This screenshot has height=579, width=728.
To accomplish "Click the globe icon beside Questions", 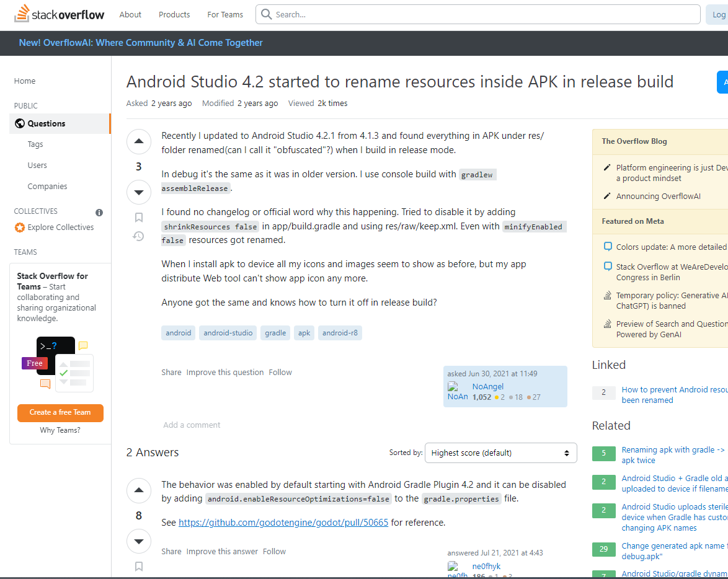I will 19,123.
